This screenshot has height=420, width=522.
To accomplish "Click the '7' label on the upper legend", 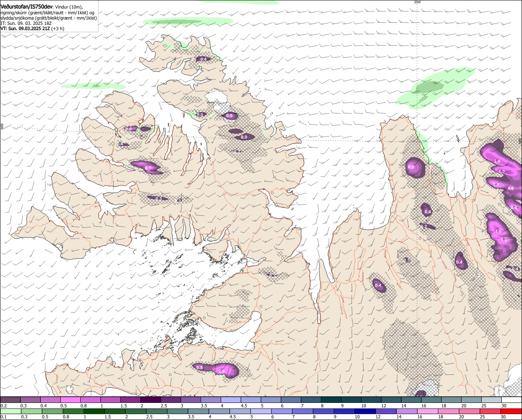I will 302,406.
